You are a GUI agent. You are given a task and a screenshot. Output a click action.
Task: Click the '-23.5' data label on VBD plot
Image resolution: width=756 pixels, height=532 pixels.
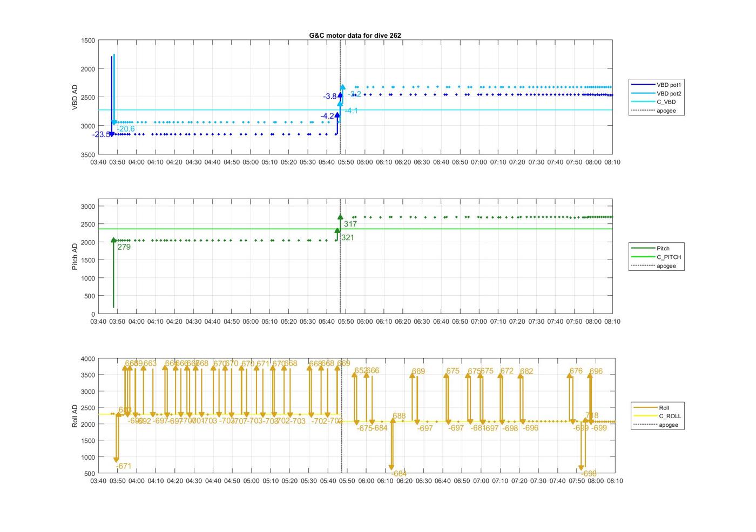coord(101,134)
